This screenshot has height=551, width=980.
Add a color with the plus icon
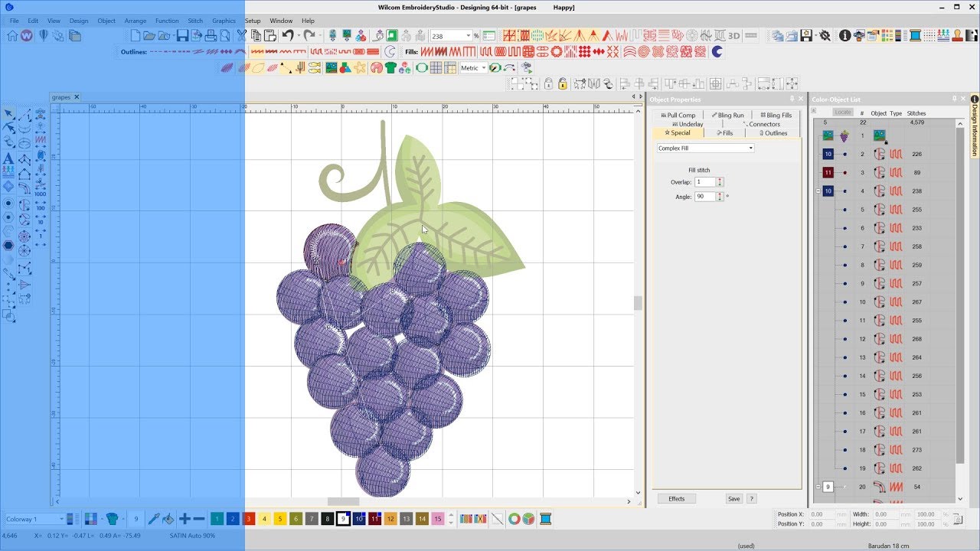point(185,519)
